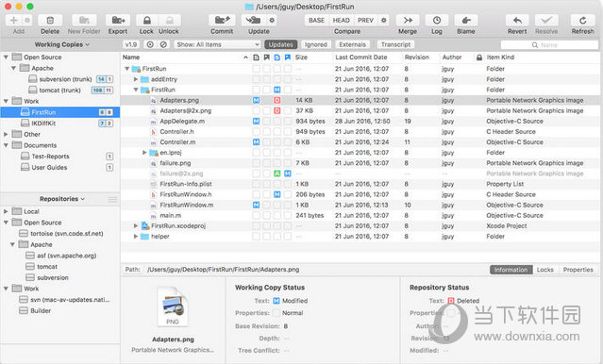Screen dimensions: 603x364
Task: Select the IKDiffKit working copy
Action: coord(60,124)
